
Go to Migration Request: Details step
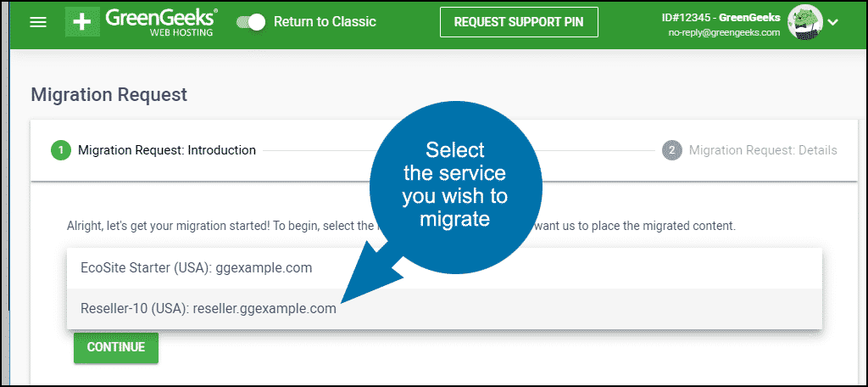click(x=763, y=150)
